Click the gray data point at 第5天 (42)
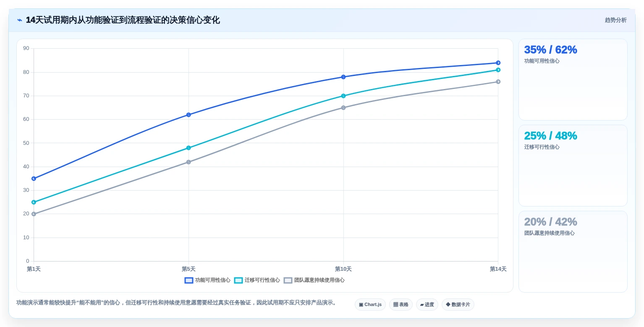The height and width of the screenshot is (327, 644). (188, 162)
